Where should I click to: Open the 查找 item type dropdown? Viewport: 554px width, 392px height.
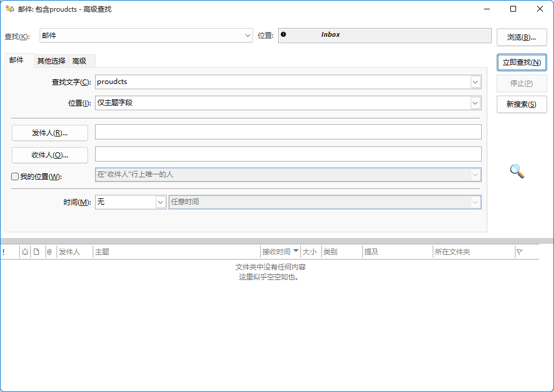tap(248, 36)
